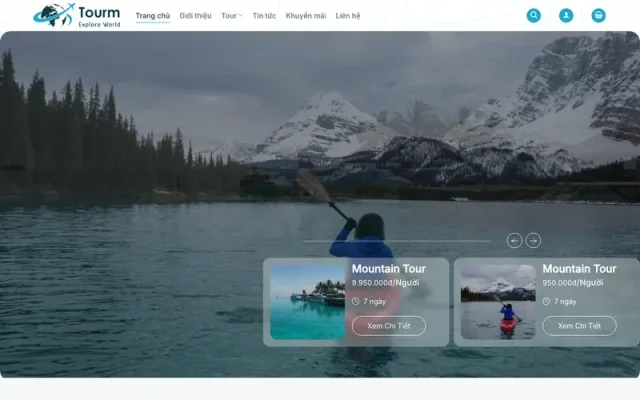Go to next slide arrow
This screenshot has width=640, height=400.
click(x=533, y=241)
